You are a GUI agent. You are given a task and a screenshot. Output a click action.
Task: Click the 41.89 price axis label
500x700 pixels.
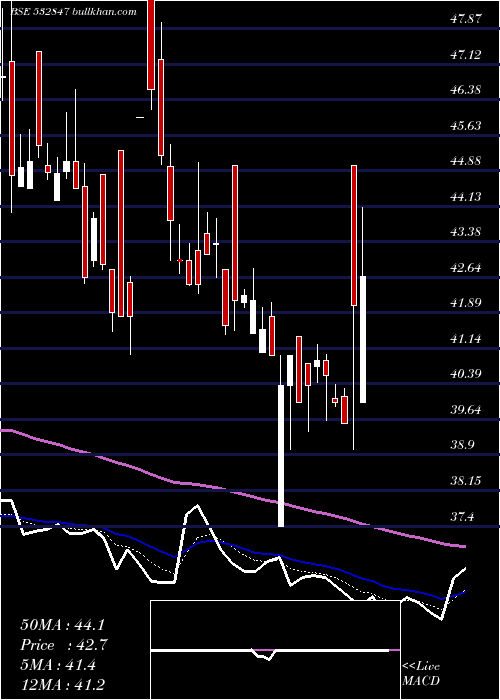tap(466, 303)
